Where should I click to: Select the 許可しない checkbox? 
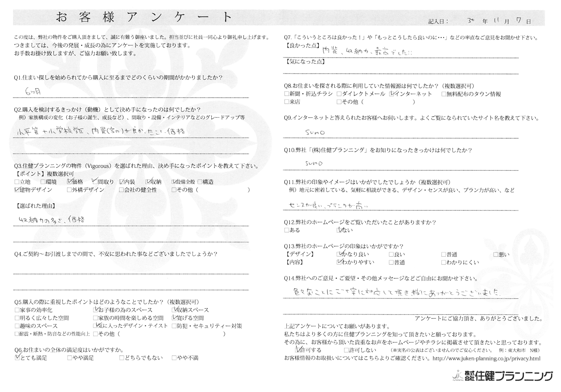(346, 350)
